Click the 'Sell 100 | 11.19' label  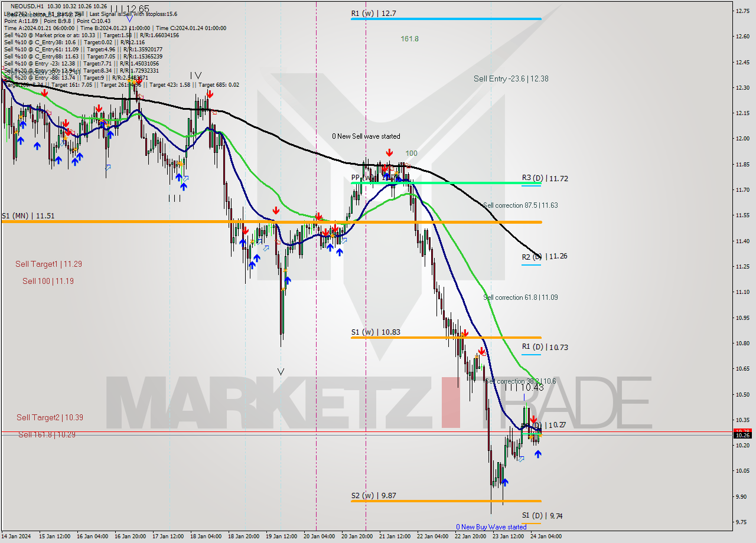click(x=48, y=282)
